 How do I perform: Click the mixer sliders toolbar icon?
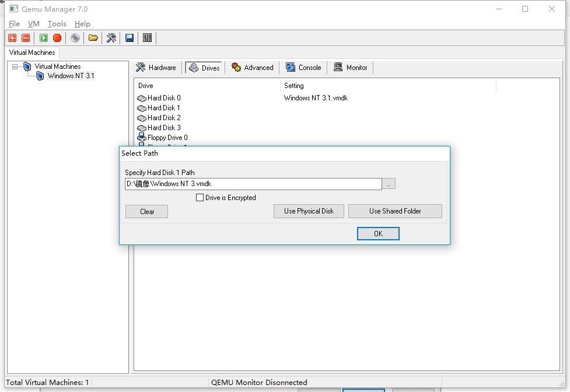point(147,38)
